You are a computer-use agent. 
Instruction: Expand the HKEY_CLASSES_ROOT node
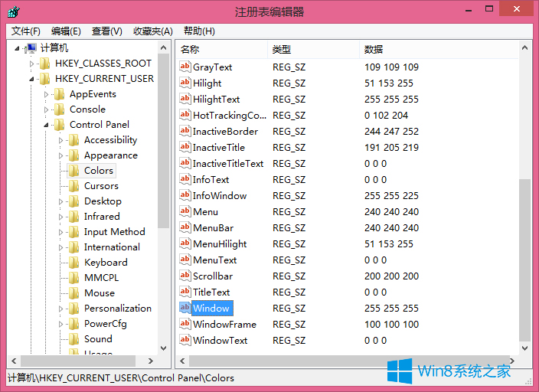tap(31, 64)
